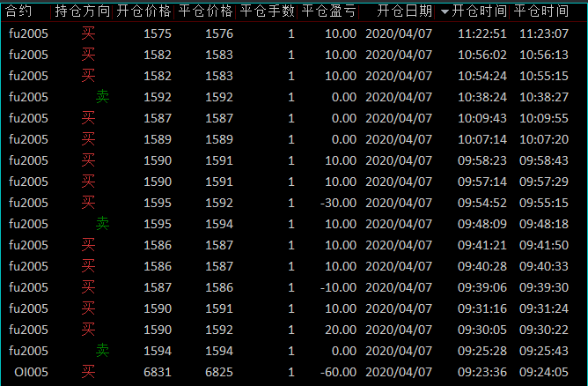This screenshot has width=588, height=386.
Task: Click open price 1575
Action: 158,33
